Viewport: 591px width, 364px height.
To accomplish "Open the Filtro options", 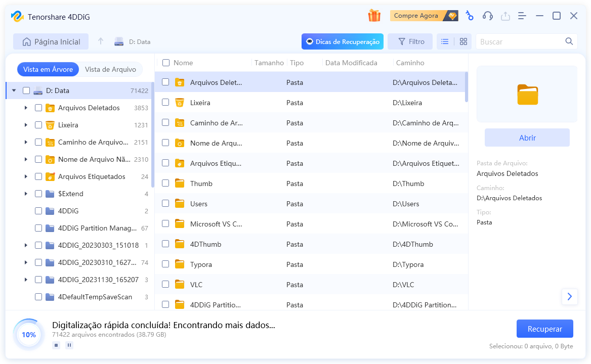I will [410, 41].
